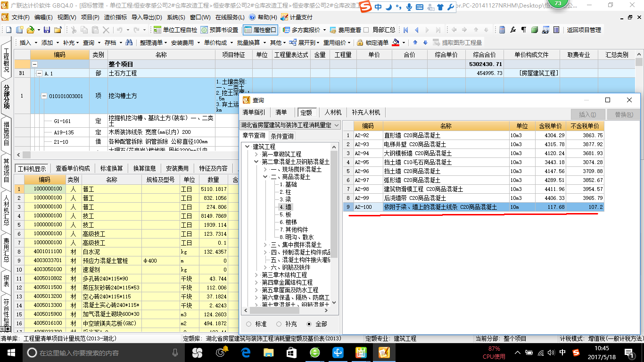The height and width of the screenshot is (362, 644).
Task: Open the 造价指标 menu
Action: (x=116, y=17)
